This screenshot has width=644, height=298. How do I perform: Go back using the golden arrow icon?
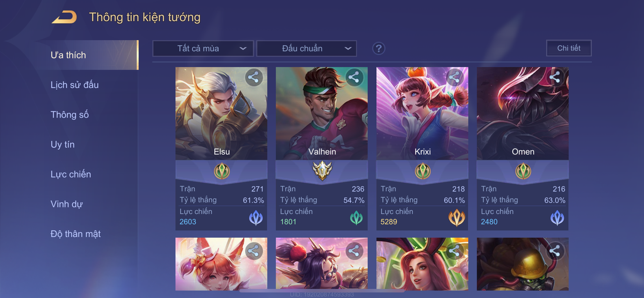tap(64, 17)
